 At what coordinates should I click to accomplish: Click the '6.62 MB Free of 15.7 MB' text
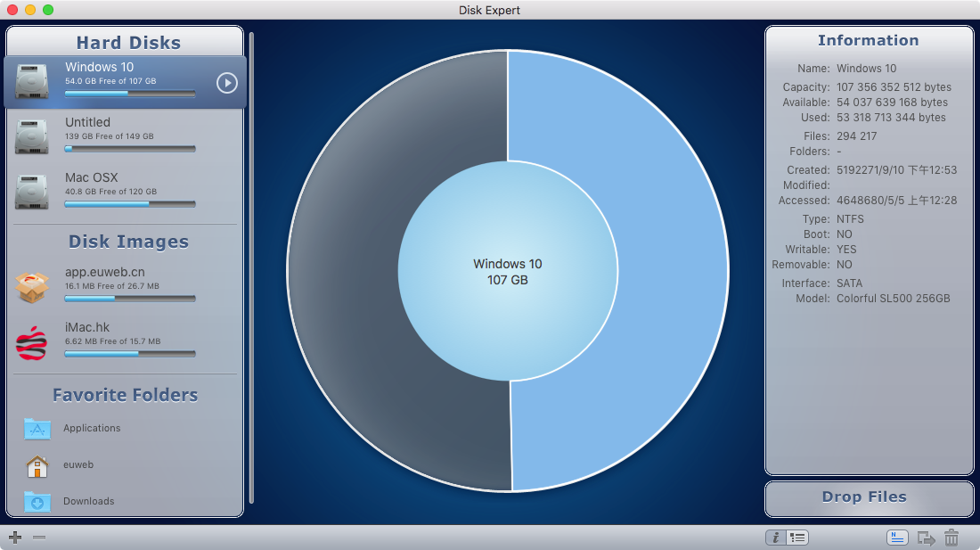click(x=112, y=341)
